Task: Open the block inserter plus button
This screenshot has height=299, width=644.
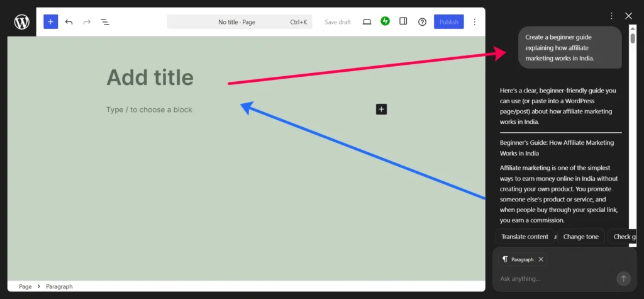Action: [50, 22]
